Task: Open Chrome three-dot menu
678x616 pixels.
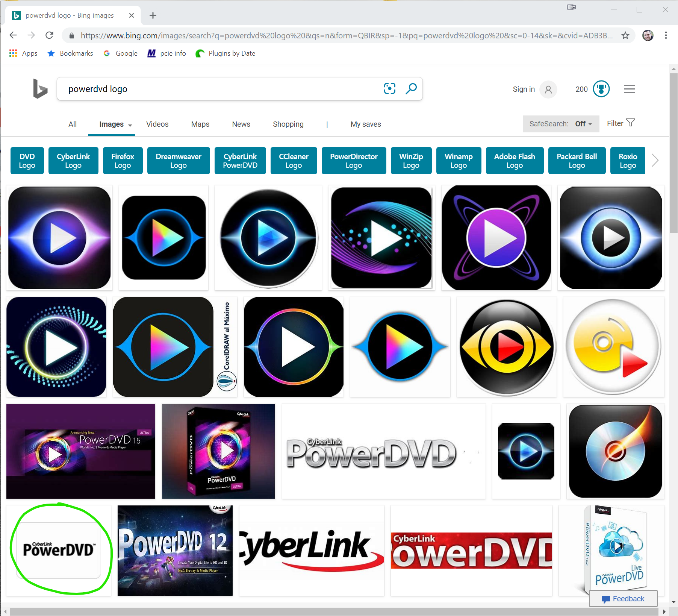Action: pos(666,35)
